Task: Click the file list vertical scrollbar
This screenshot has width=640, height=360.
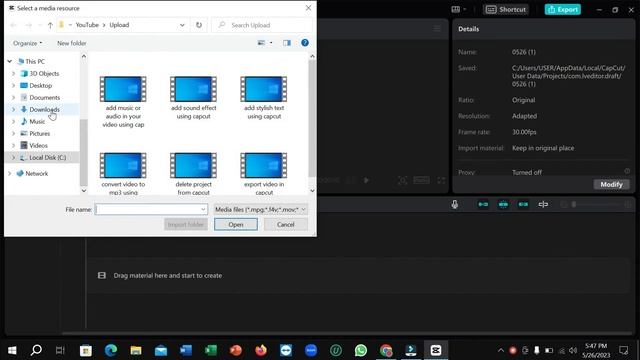Action: point(312,118)
